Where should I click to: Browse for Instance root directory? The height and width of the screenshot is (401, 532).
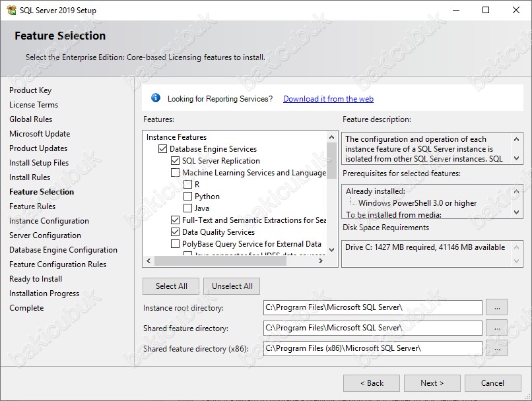pos(497,307)
